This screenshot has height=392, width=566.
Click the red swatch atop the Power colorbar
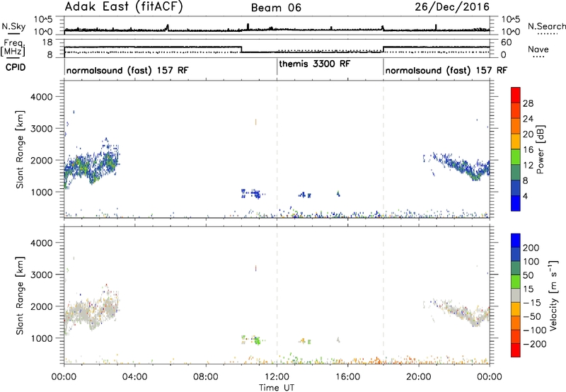pyautogui.click(x=516, y=95)
